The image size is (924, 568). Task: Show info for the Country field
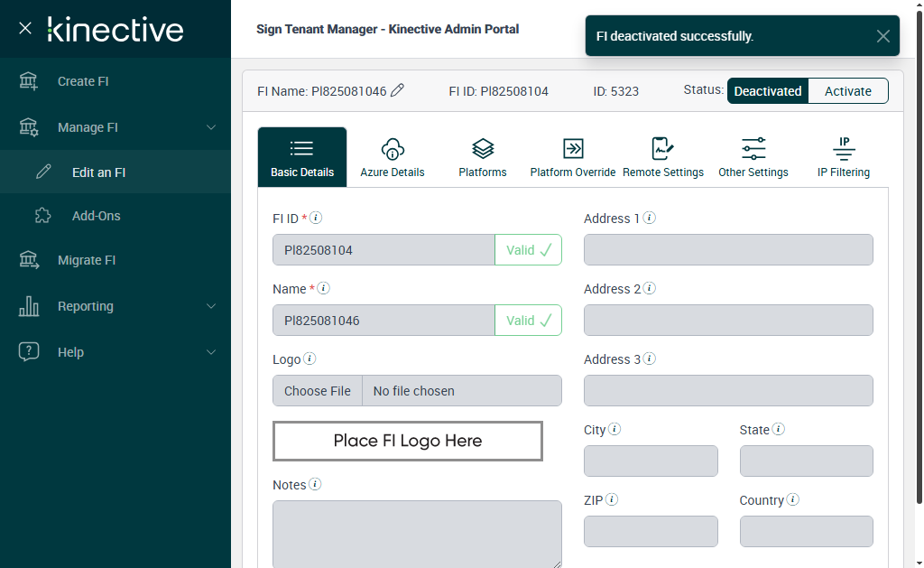point(793,499)
